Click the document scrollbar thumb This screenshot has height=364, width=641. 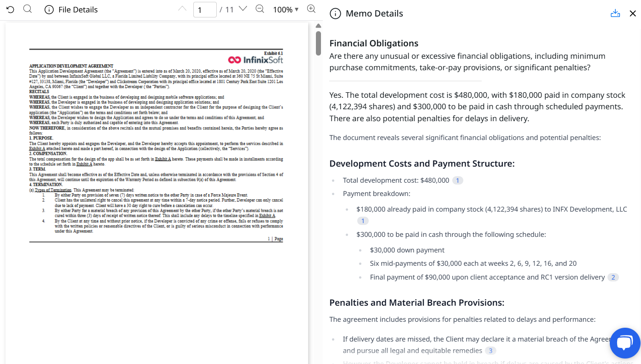318,44
